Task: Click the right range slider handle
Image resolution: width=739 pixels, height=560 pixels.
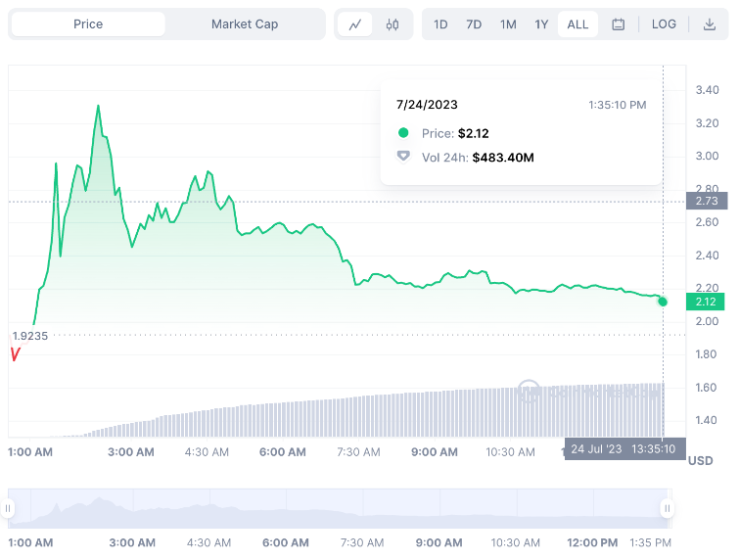Action: [667, 508]
